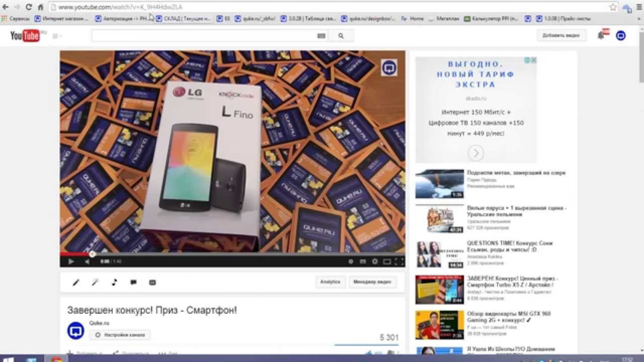Open the pencil video info editor

pyautogui.click(x=76, y=282)
